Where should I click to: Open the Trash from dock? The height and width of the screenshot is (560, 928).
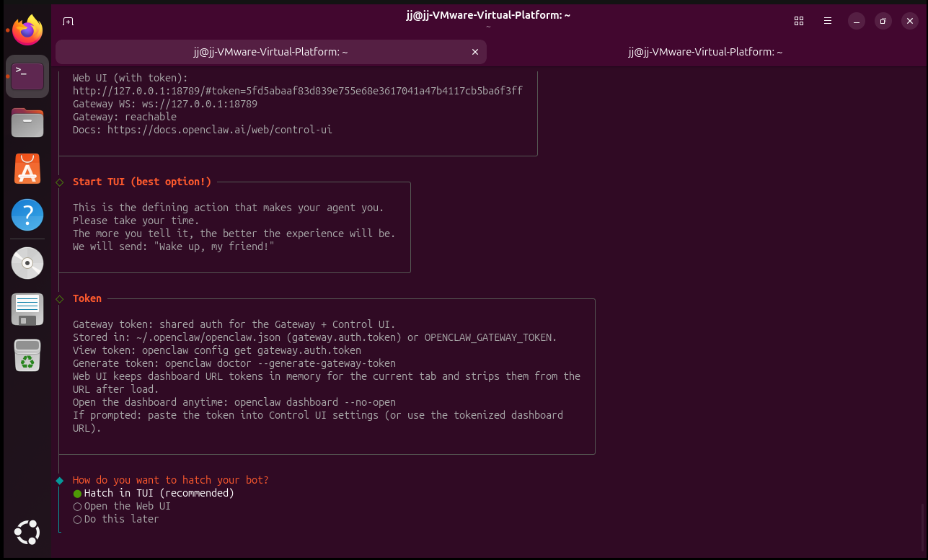click(x=27, y=355)
